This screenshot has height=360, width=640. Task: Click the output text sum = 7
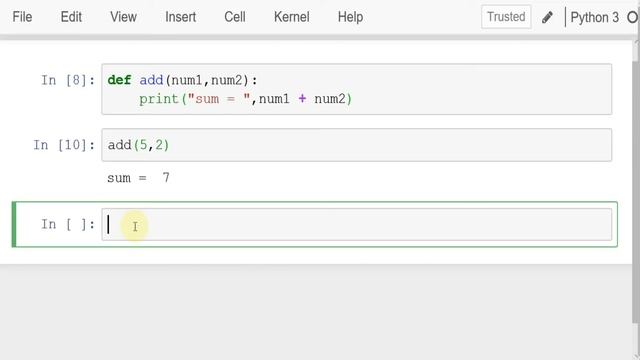point(138,178)
